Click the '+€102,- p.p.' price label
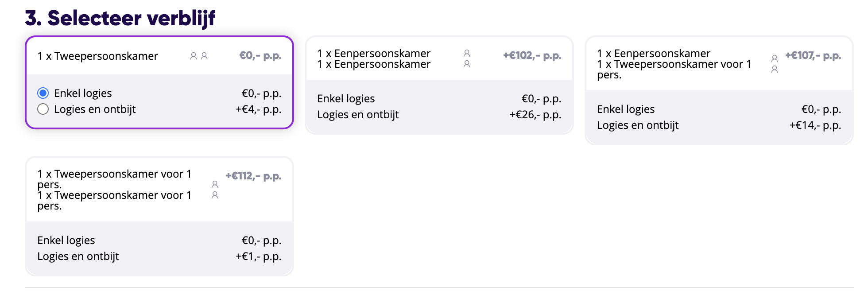 [532, 56]
